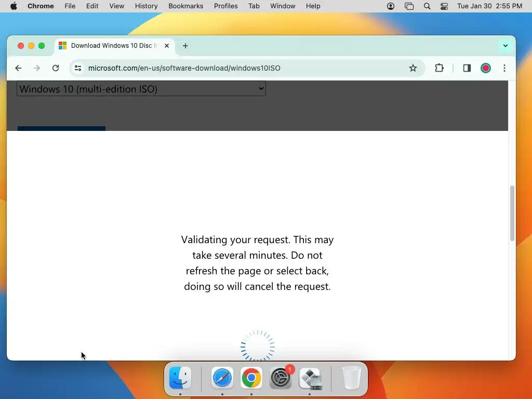Screen dimensions: 532x399
Task: Bookmark this page with the star
Action: pyautogui.click(x=413, y=68)
